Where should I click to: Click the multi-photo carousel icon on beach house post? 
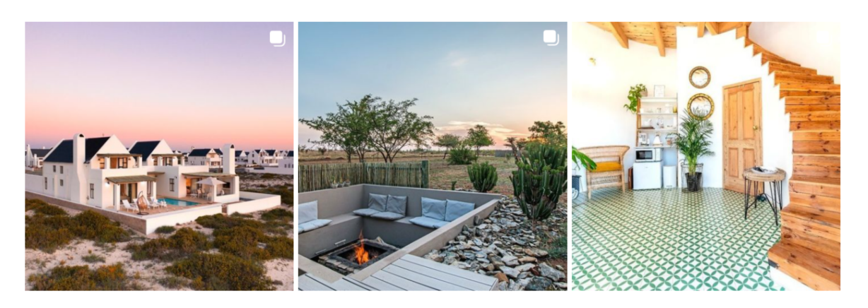click(x=277, y=38)
